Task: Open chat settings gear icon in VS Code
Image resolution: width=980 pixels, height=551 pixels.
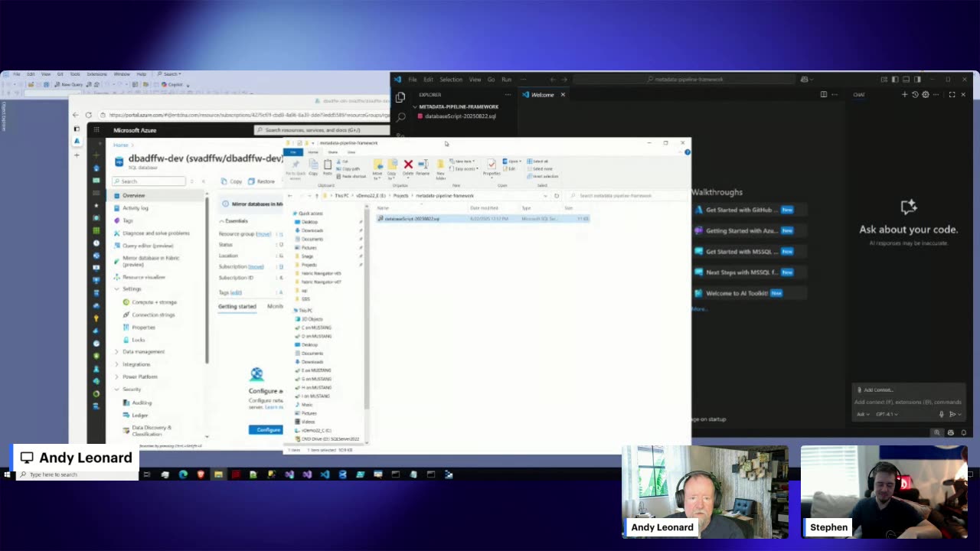Action: [x=925, y=95]
